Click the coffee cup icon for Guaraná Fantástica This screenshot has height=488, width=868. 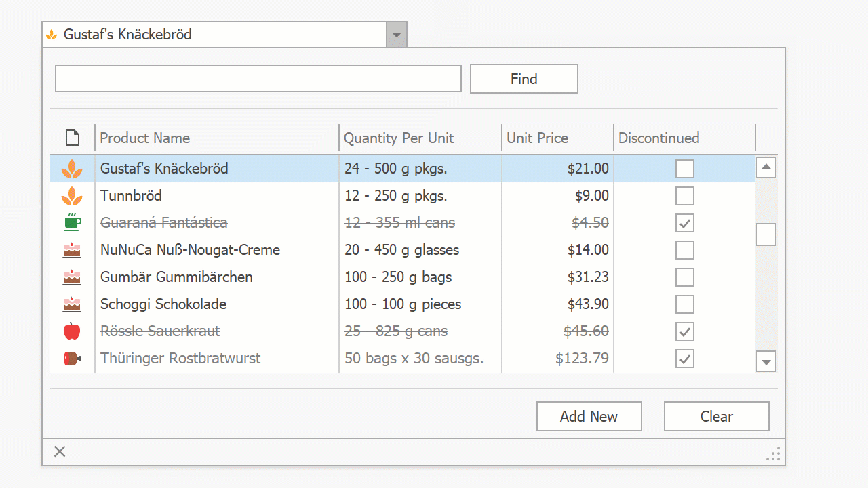pyautogui.click(x=72, y=222)
